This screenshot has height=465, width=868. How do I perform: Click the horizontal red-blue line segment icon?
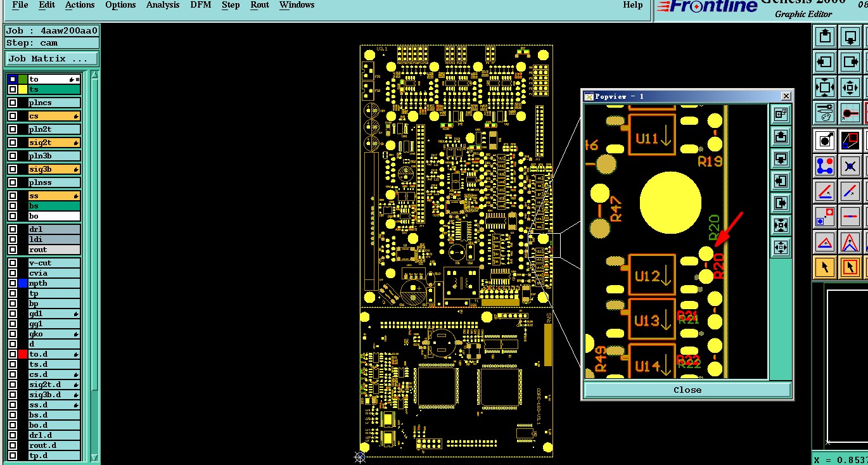click(850, 217)
